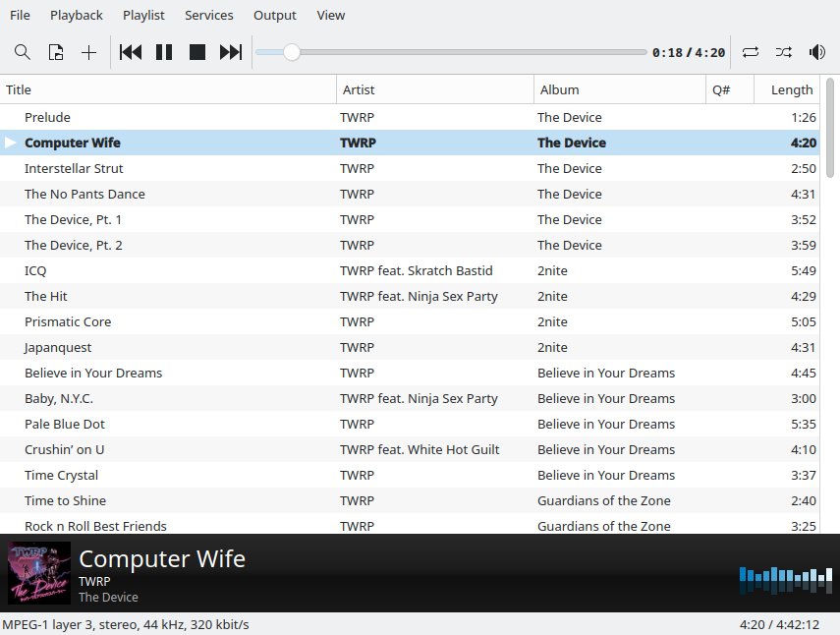Click the playing indicator on Computer Wife
The image size is (840, 635).
coord(10,143)
